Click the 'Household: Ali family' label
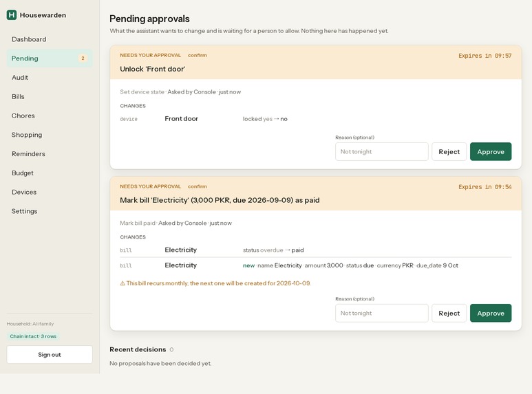532x394 pixels. click(30, 324)
